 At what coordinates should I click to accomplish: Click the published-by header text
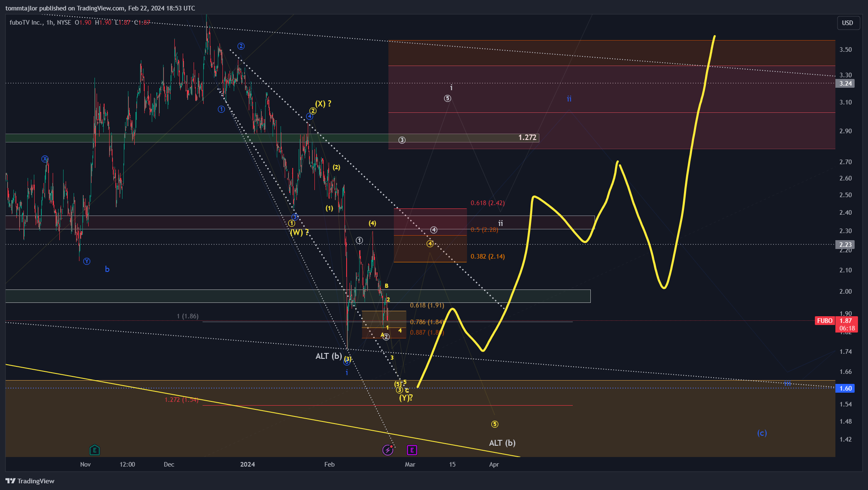(100, 8)
